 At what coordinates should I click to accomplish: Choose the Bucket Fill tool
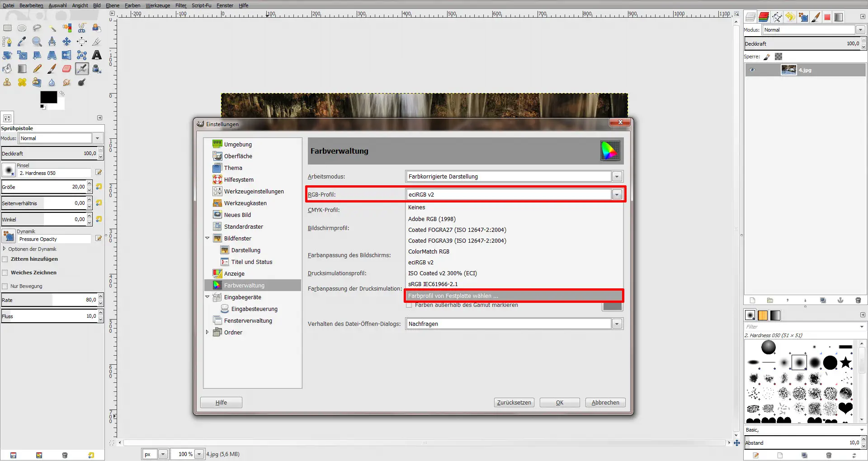click(x=7, y=69)
